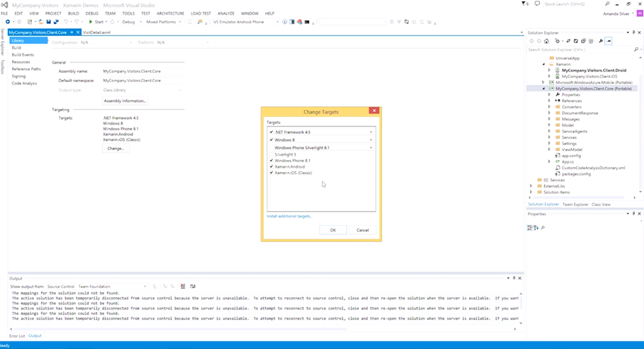Click the Save All toolbar icon
Screen dimensions: 644x349
[56, 22]
